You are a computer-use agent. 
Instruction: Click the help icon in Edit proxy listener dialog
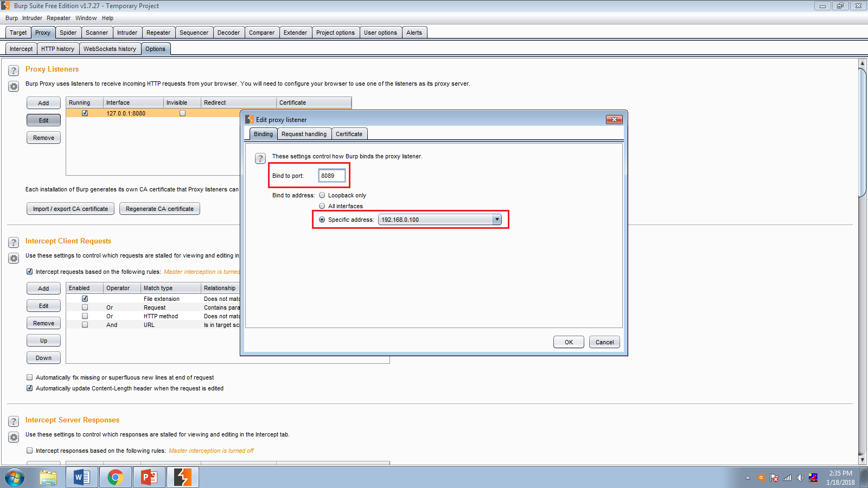[260, 158]
